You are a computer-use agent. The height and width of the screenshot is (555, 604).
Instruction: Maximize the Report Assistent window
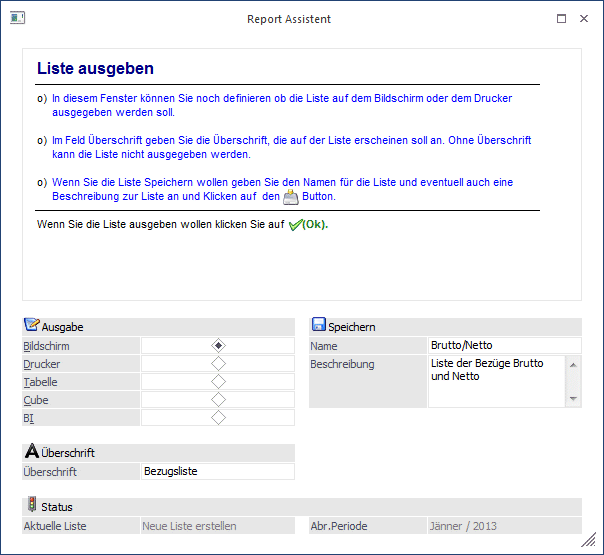click(x=561, y=18)
